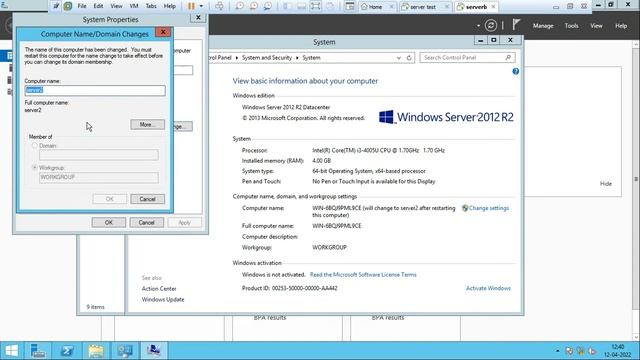Open Windows Update link
Image resolution: width=640 pixels, height=360 pixels.
(x=163, y=300)
